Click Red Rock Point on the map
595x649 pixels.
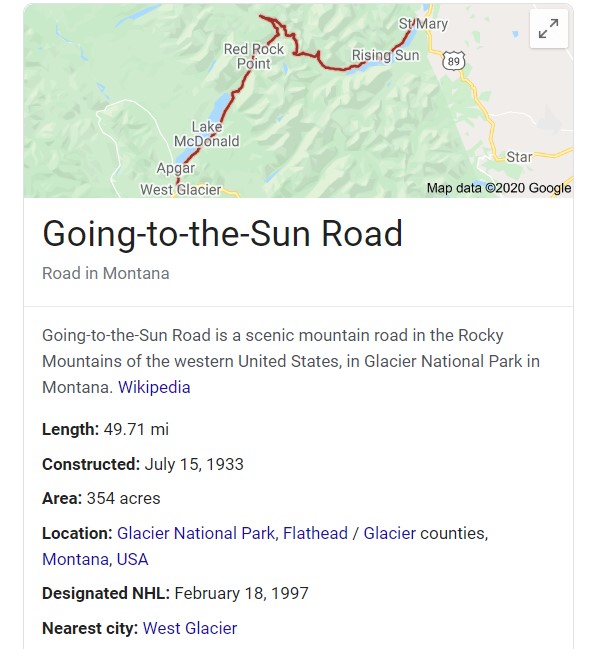pos(254,56)
